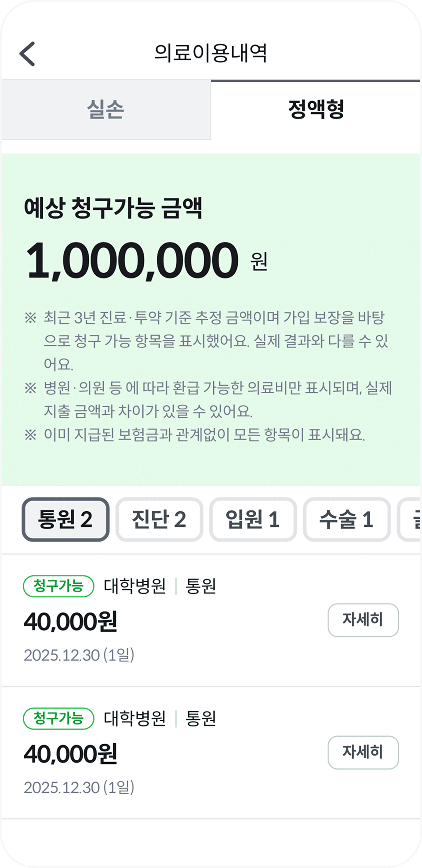Tap the 이미 지급된 보험금 notice
This screenshot has height=868, width=422.
194,435
